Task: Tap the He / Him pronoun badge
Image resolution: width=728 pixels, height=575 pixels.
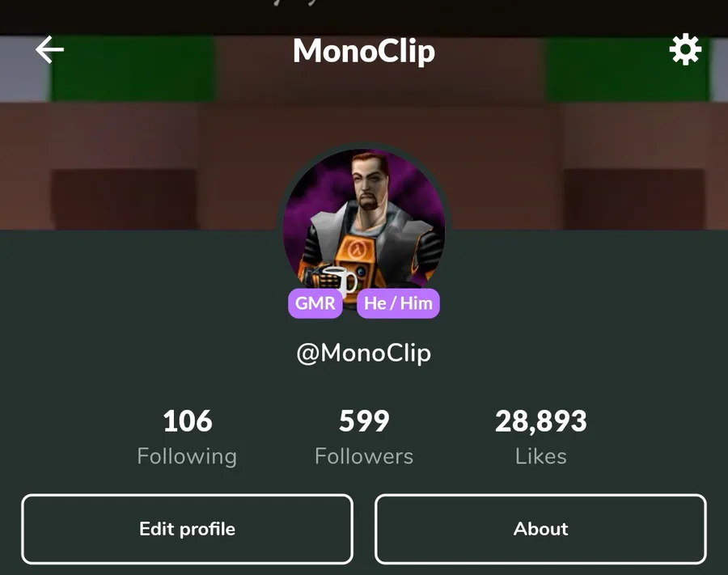Action: (398, 303)
